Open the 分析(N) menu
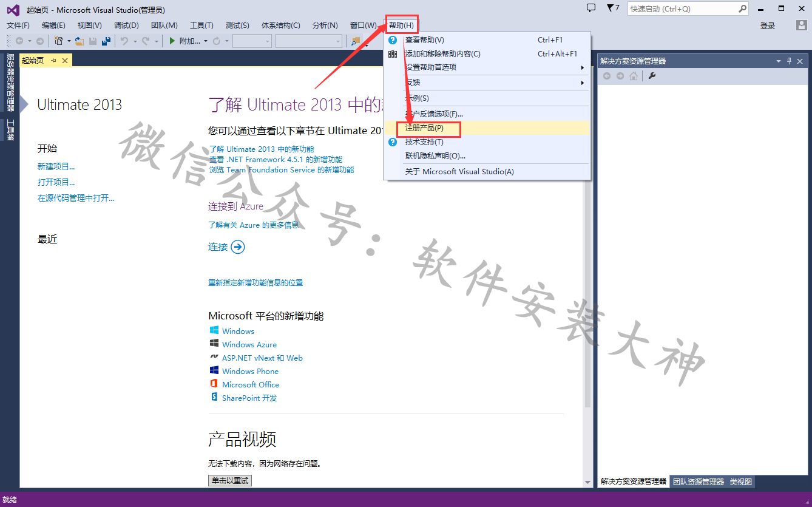Image resolution: width=812 pixels, height=507 pixels. tap(325, 26)
